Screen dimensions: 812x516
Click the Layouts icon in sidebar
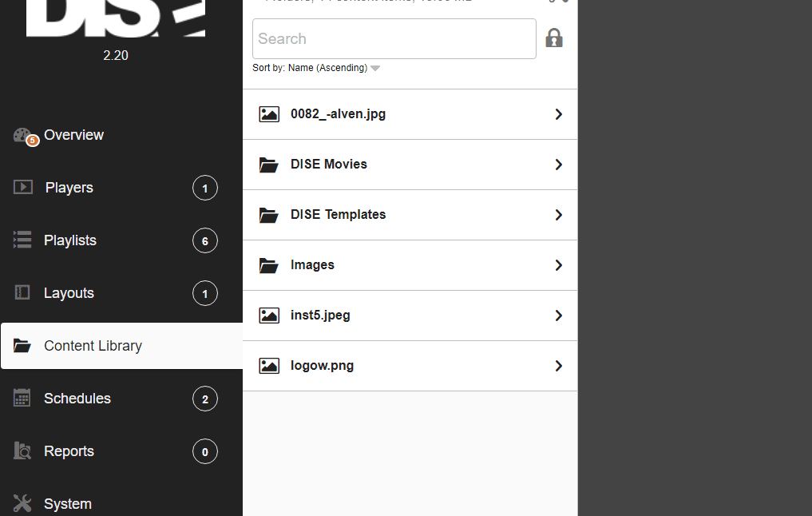coord(22,292)
